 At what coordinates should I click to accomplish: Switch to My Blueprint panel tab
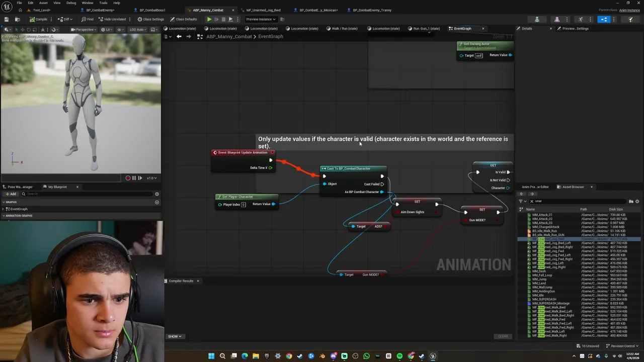(x=57, y=187)
